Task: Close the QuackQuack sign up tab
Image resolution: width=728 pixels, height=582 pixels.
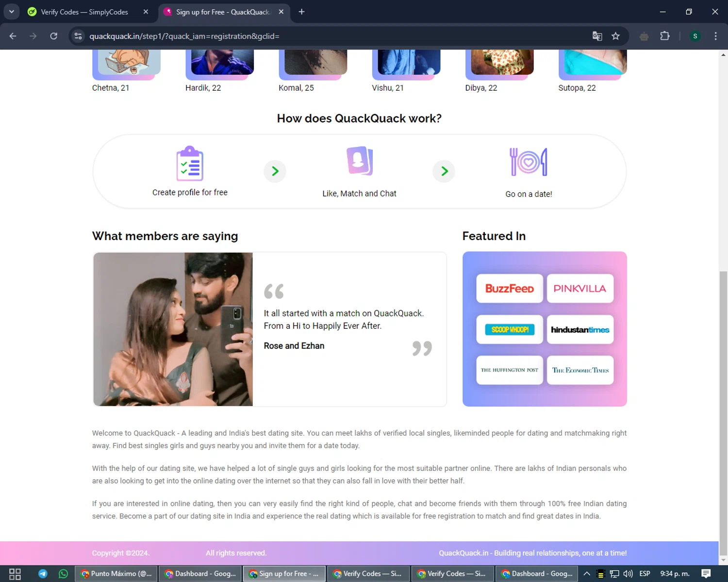Action: point(281,12)
